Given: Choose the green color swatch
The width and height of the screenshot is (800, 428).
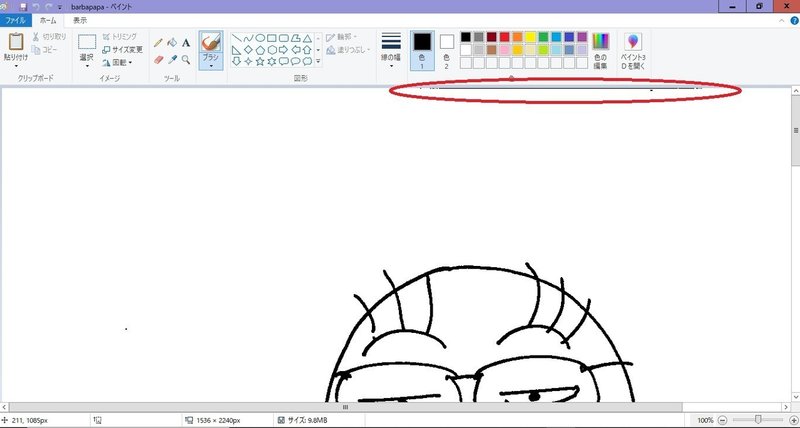Looking at the screenshot, I should click(x=543, y=37).
